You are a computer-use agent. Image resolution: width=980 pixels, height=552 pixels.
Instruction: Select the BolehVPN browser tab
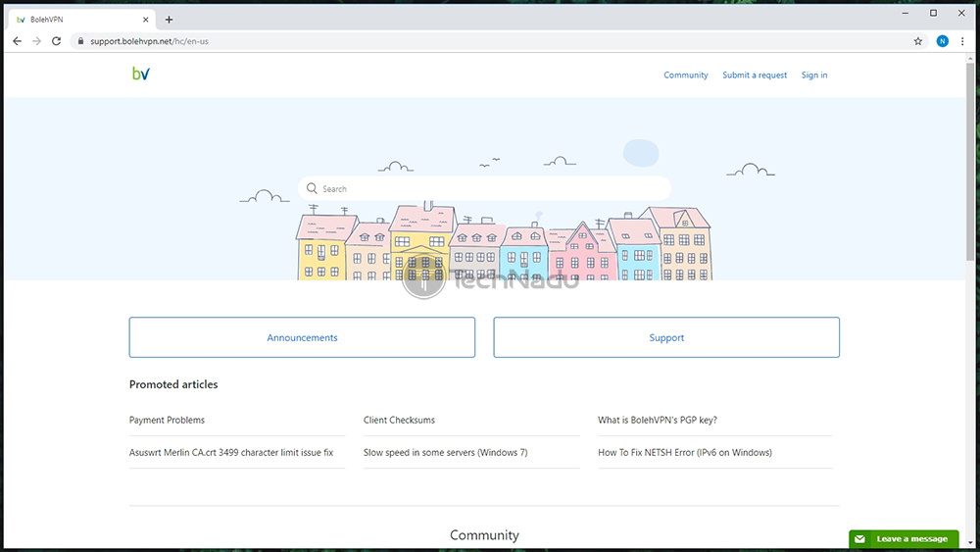[81, 20]
